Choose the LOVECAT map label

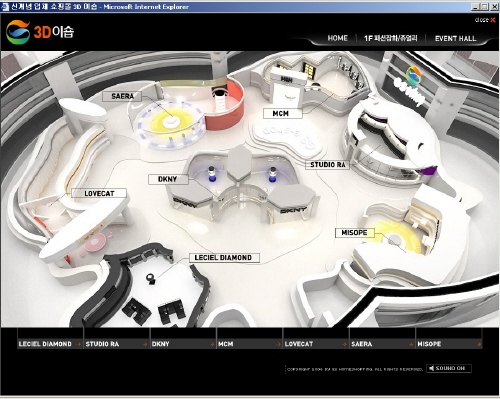[99, 193]
